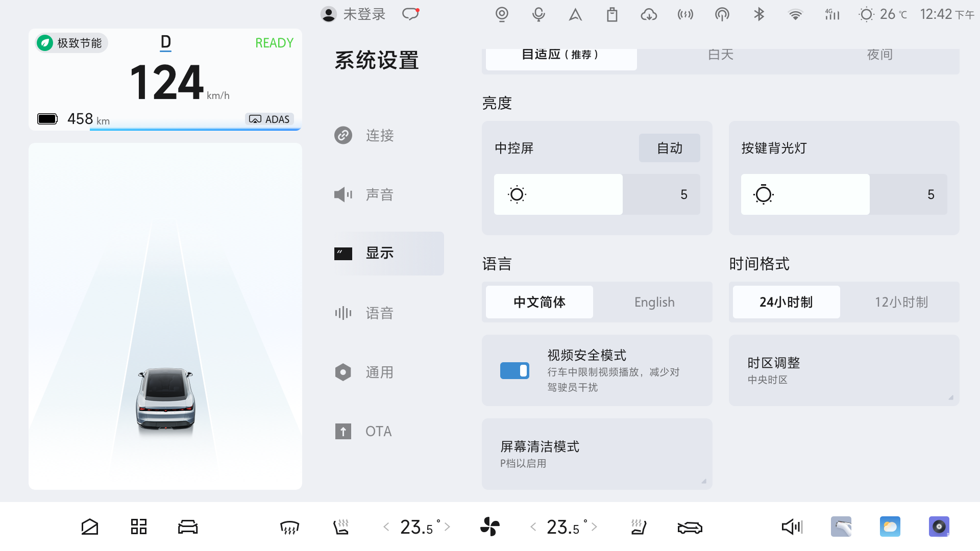Expand the timezone adjustment card
Screen dimensions: 980x551
pos(844,370)
